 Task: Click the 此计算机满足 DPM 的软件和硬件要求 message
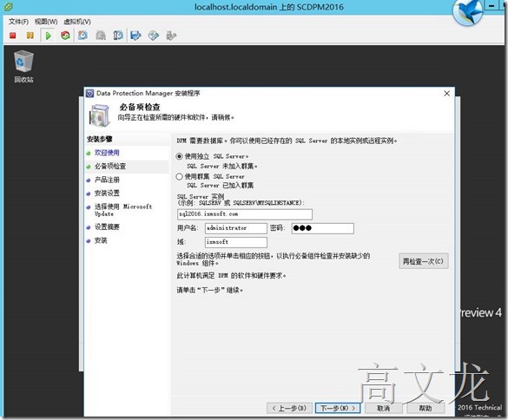point(231,276)
